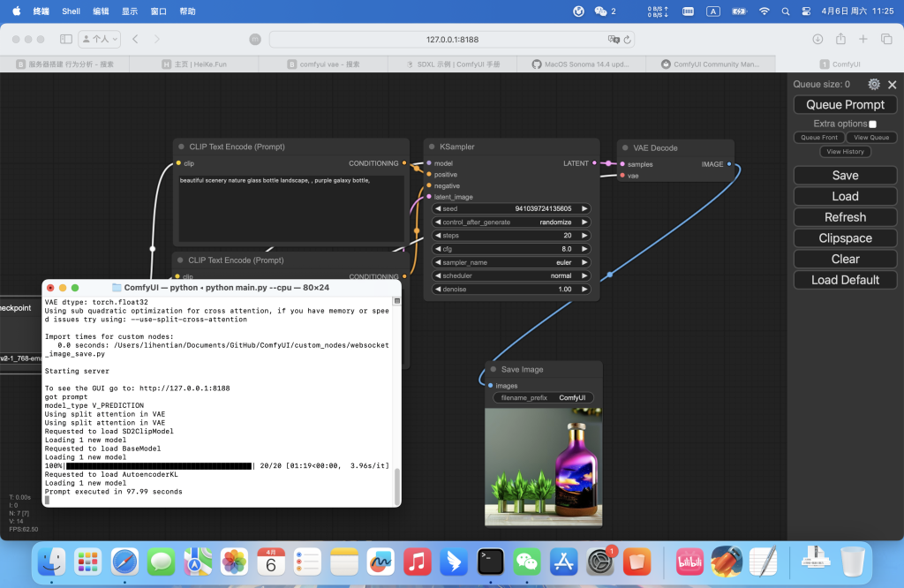Click the Safari share icon
The height and width of the screenshot is (588, 904).
click(840, 40)
